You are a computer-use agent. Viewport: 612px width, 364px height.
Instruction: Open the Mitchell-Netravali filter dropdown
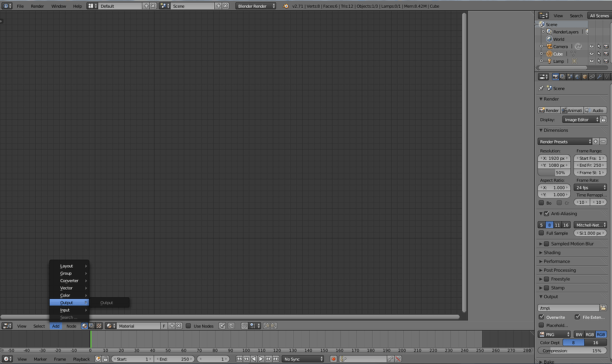coord(590,225)
